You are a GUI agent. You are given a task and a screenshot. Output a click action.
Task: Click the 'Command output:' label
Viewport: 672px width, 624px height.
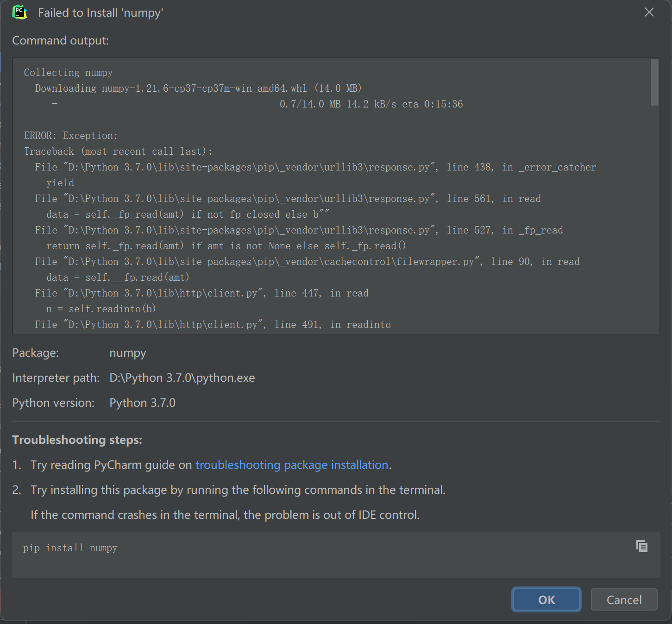(60, 41)
